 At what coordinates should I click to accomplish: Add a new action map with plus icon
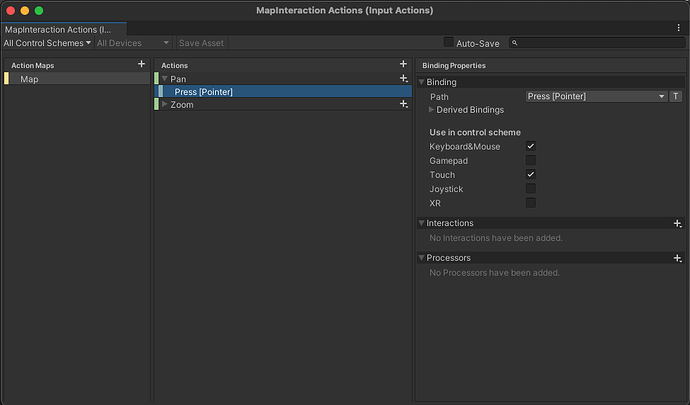pyautogui.click(x=141, y=65)
